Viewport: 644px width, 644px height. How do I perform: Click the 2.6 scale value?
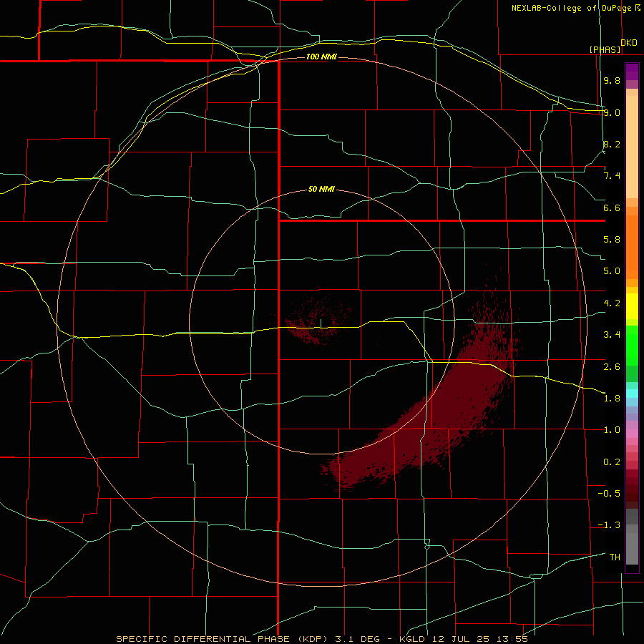tap(612, 367)
